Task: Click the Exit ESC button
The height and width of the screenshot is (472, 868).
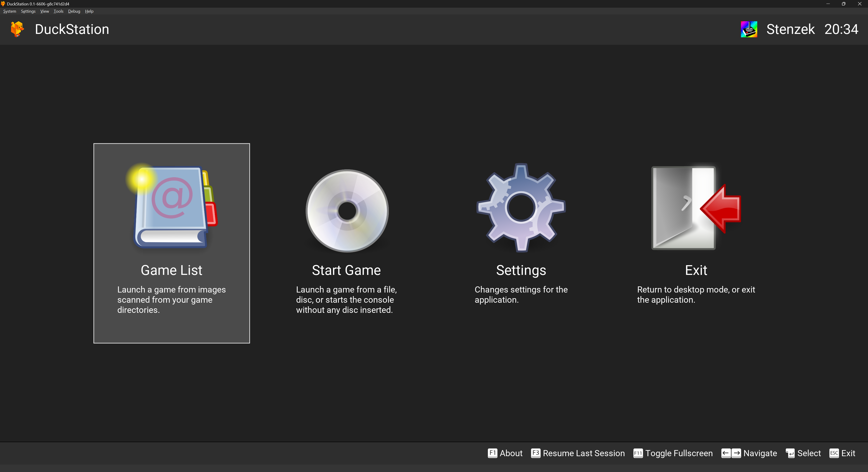Action: tap(841, 453)
